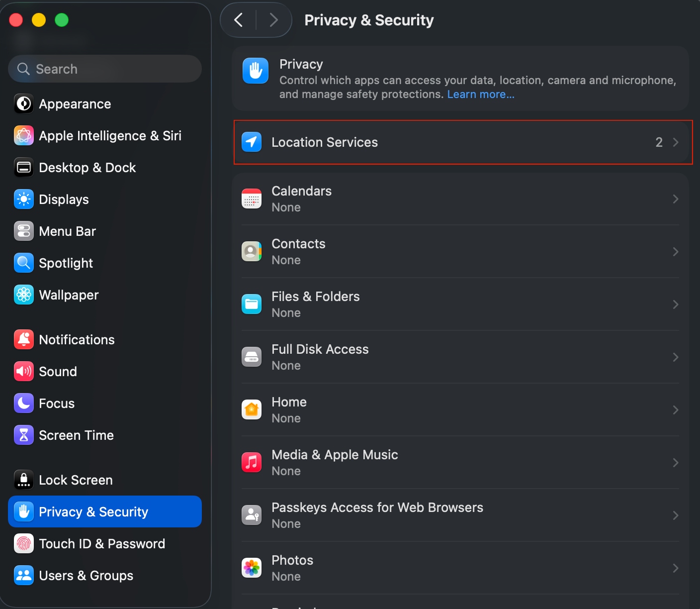Select the Lock Screen icon

pos(24,480)
